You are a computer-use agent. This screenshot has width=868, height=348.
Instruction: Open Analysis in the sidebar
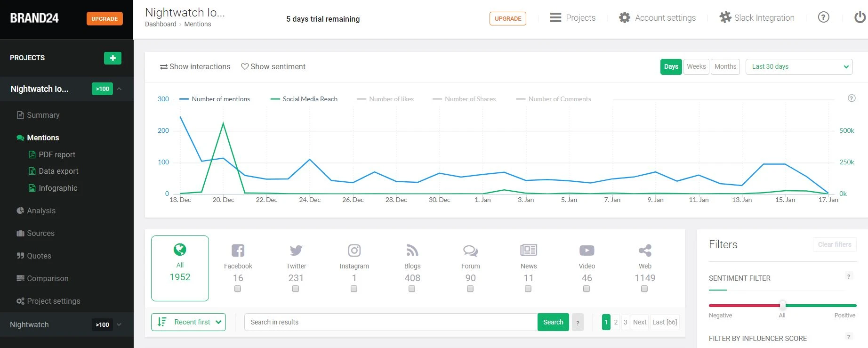tap(41, 210)
